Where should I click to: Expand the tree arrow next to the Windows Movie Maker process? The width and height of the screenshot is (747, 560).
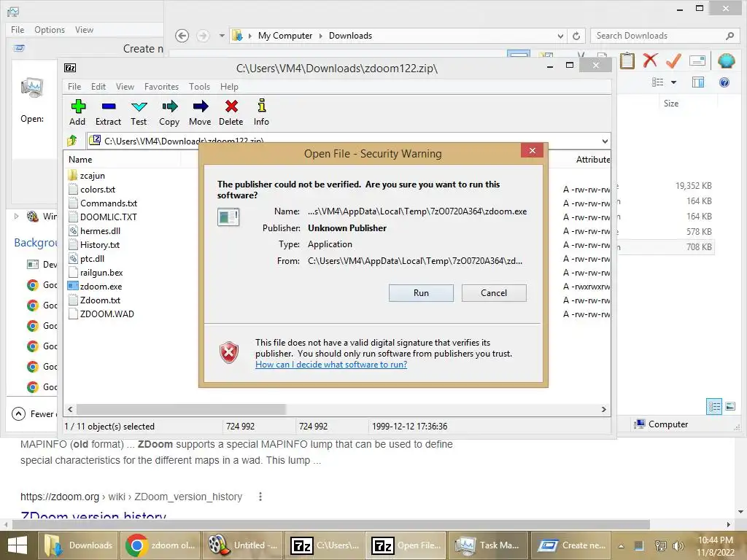tap(16, 216)
